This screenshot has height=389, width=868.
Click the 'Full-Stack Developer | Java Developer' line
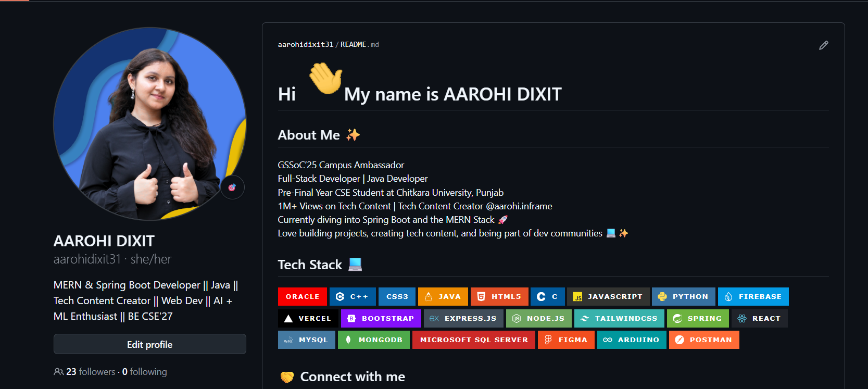353,179
